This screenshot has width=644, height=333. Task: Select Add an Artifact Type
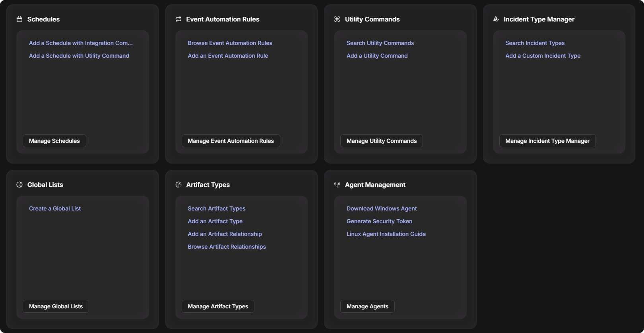(215, 221)
